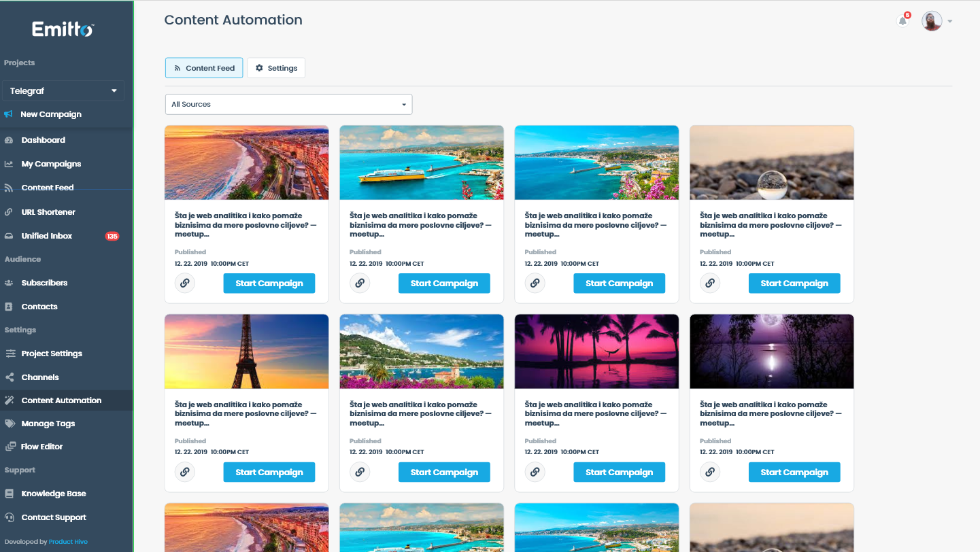This screenshot has height=552, width=980.
Task: Copy link icon on Eiffel Tower card
Action: point(185,472)
